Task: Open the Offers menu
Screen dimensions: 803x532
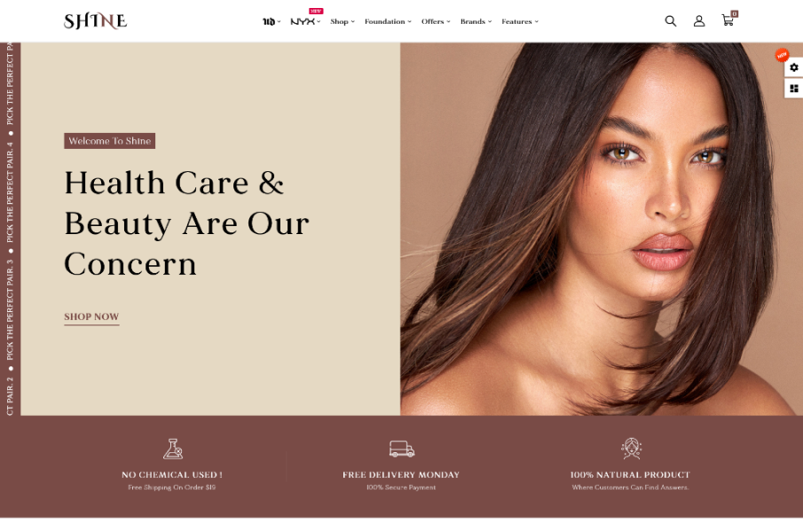Action: point(436,21)
